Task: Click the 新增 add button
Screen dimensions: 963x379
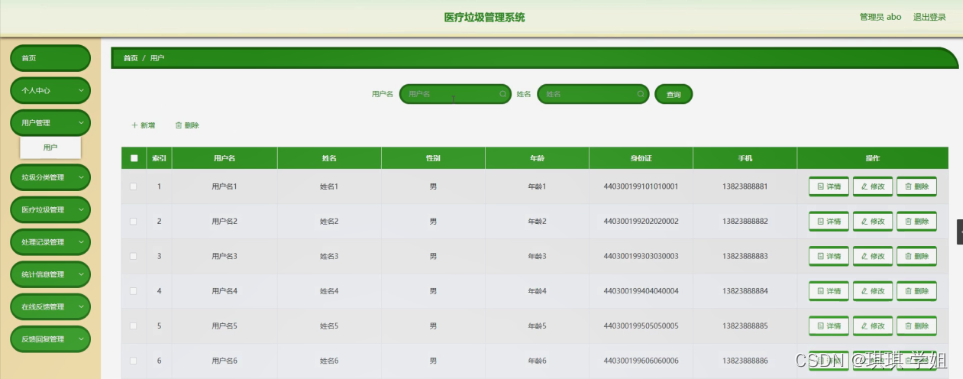Action: 143,125
